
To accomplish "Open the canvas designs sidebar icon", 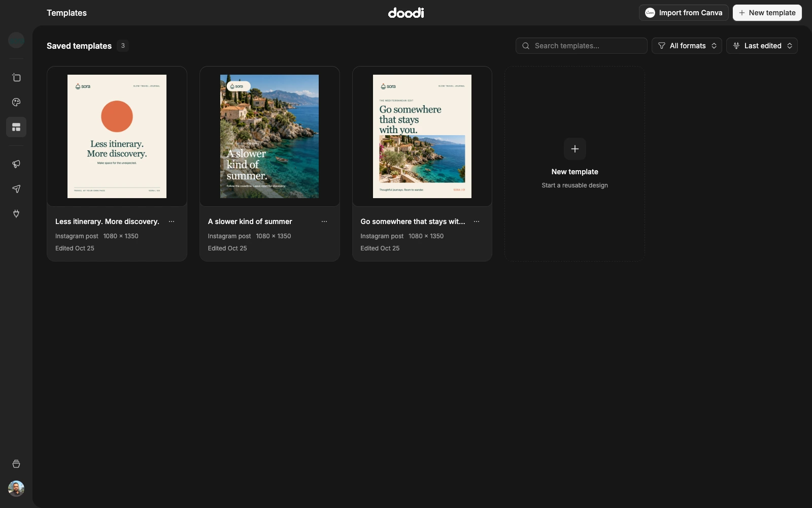I will tap(16, 78).
